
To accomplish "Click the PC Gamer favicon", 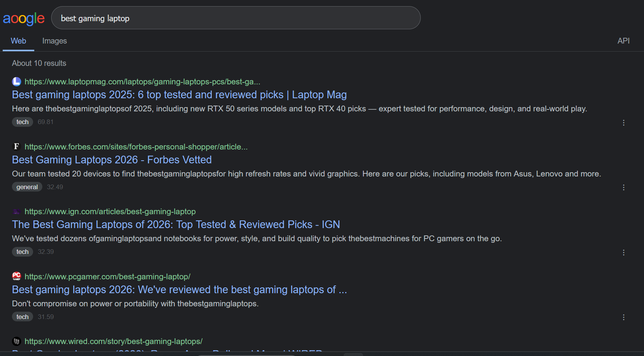I will click(x=17, y=276).
